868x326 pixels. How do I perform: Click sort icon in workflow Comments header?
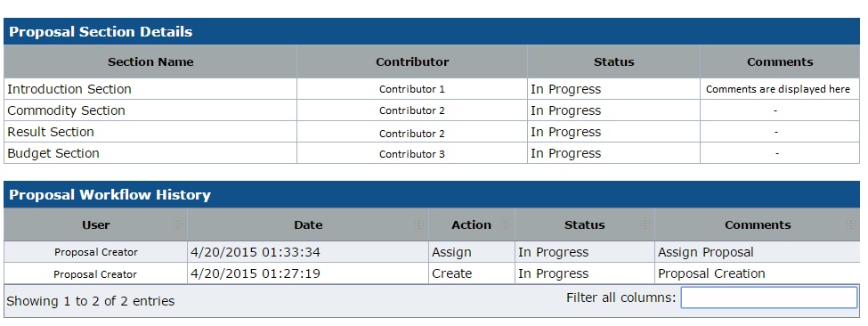coord(851,224)
